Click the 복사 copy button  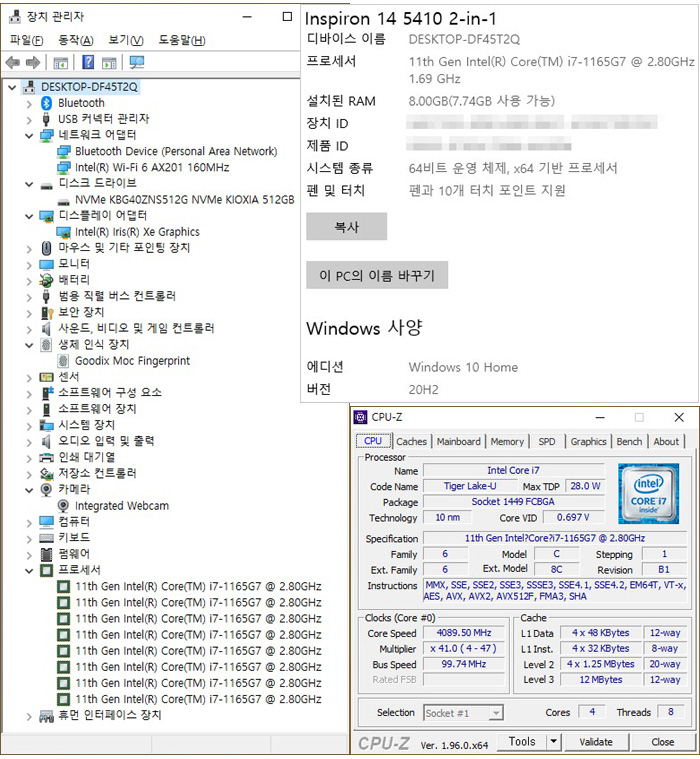[347, 227]
